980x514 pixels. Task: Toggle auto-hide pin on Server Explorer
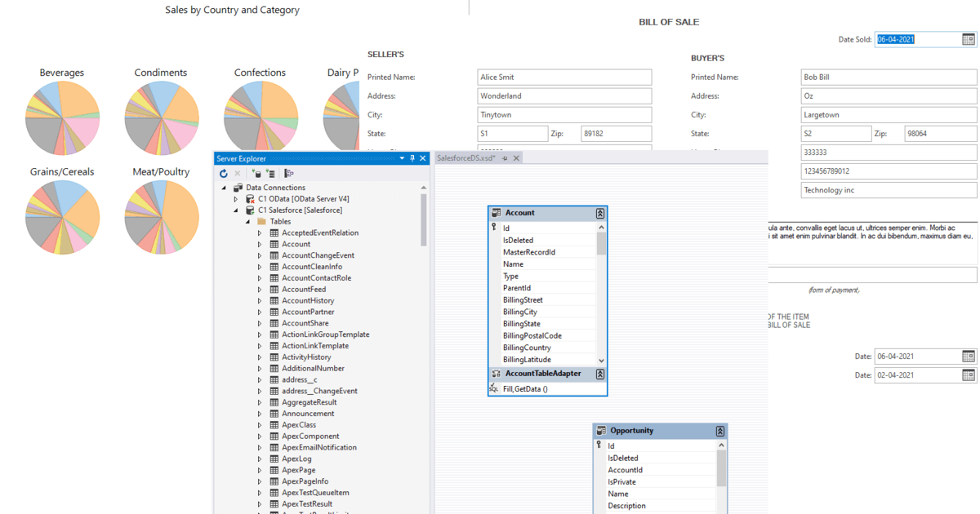[412, 158]
